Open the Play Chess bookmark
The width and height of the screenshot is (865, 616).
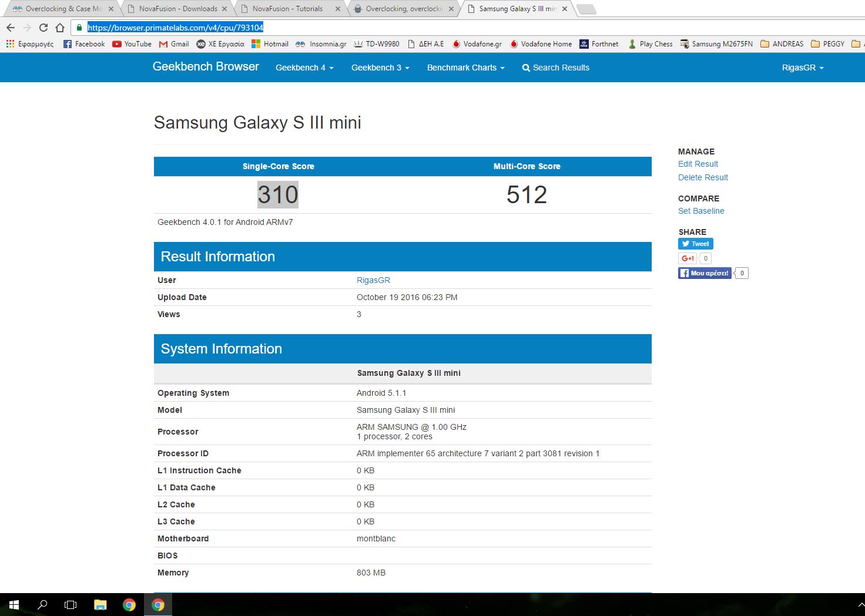coord(650,44)
